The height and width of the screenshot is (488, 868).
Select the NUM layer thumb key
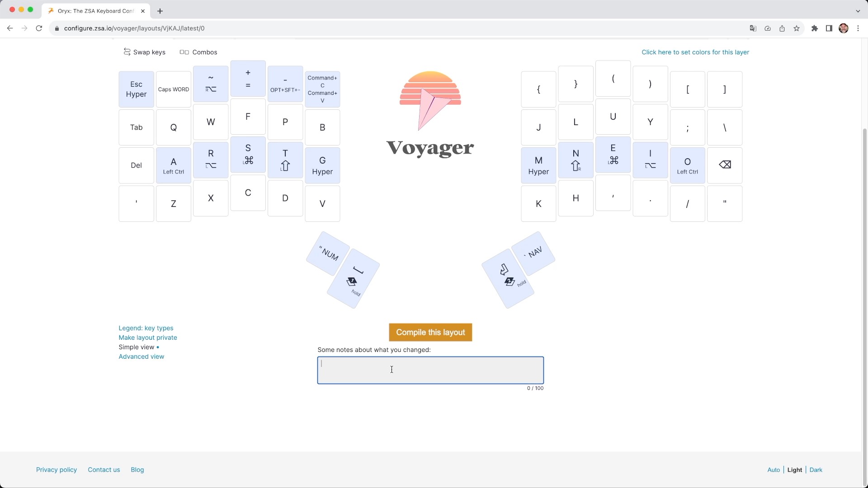(x=328, y=253)
